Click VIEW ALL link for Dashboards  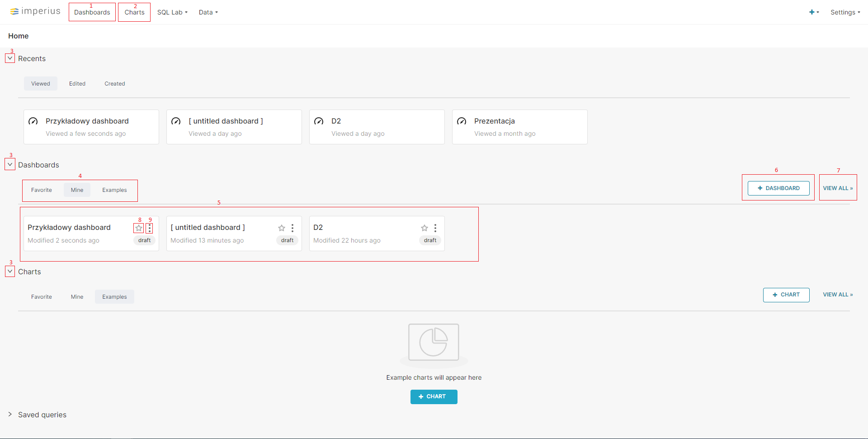838,188
